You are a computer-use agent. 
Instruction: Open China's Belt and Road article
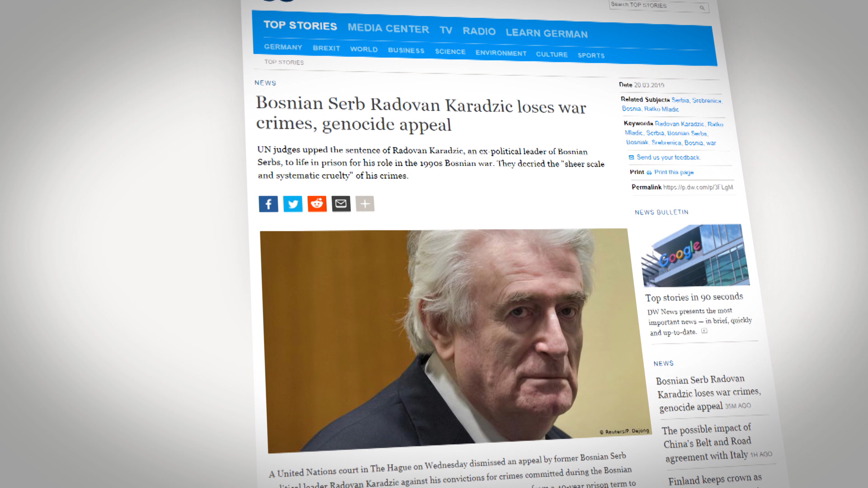pyautogui.click(x=707, y=442)
